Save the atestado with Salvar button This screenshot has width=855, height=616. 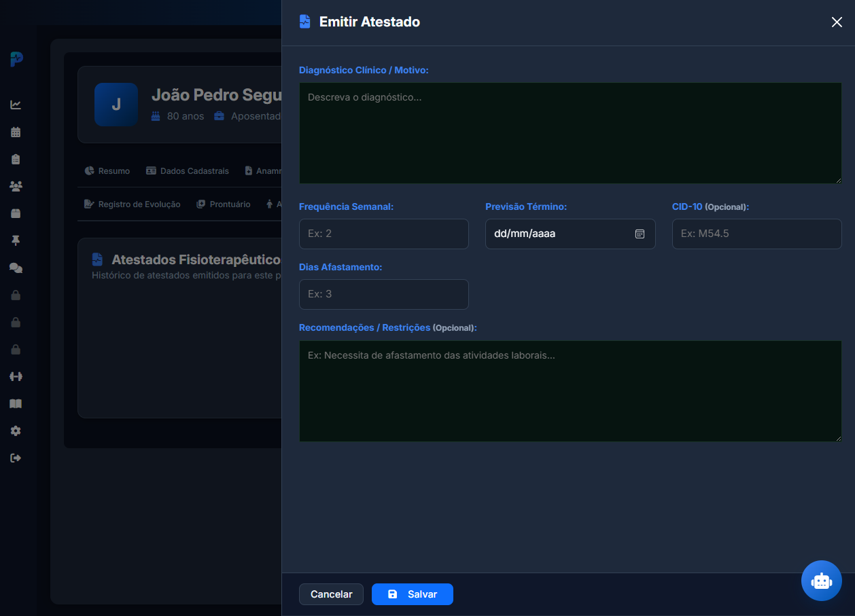413,594
